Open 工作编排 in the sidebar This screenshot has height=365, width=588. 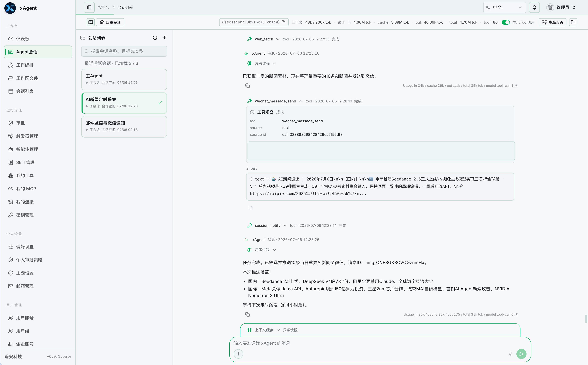38,65
